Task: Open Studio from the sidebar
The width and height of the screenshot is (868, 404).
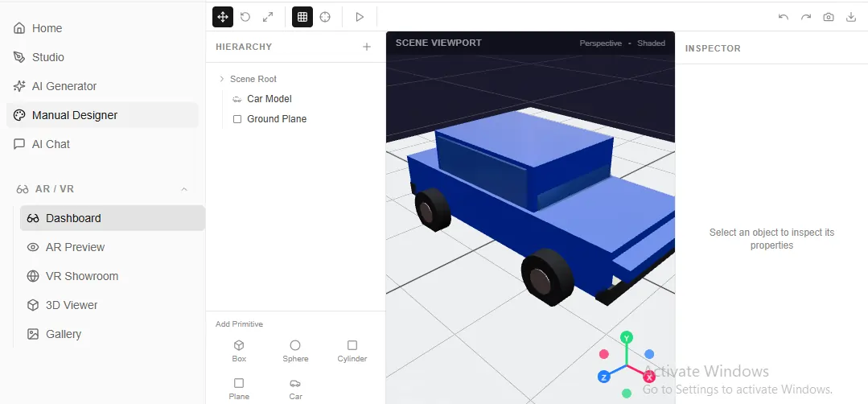Action: (102, 57)
